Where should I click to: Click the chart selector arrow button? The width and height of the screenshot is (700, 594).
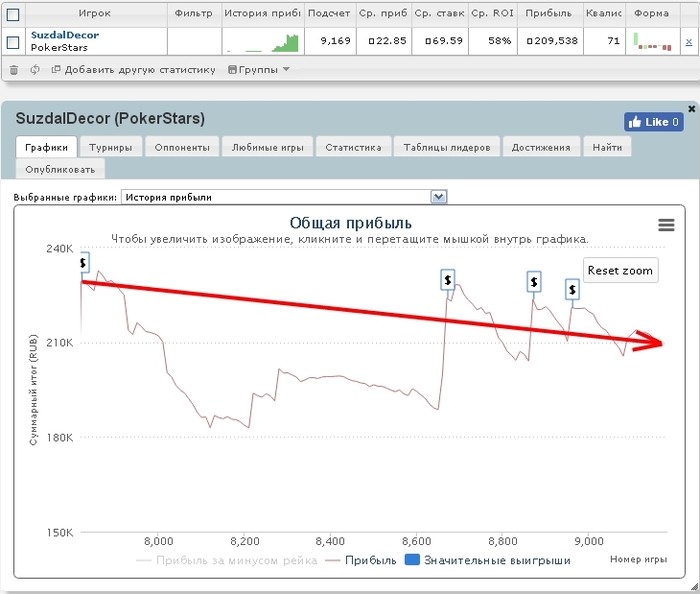(438, 197)
